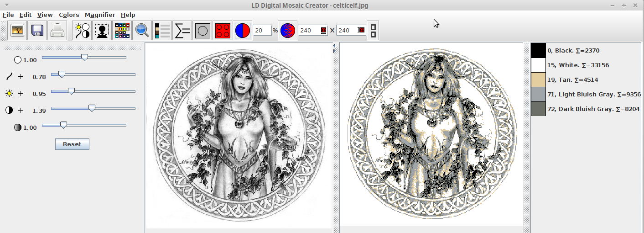The image size is (644, 233).
Task: Click the dithering percent field showing 20
Action: 262,31
